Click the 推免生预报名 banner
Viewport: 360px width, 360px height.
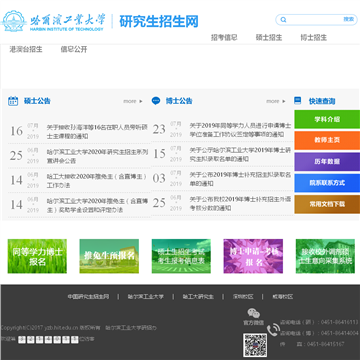[109, 256]
